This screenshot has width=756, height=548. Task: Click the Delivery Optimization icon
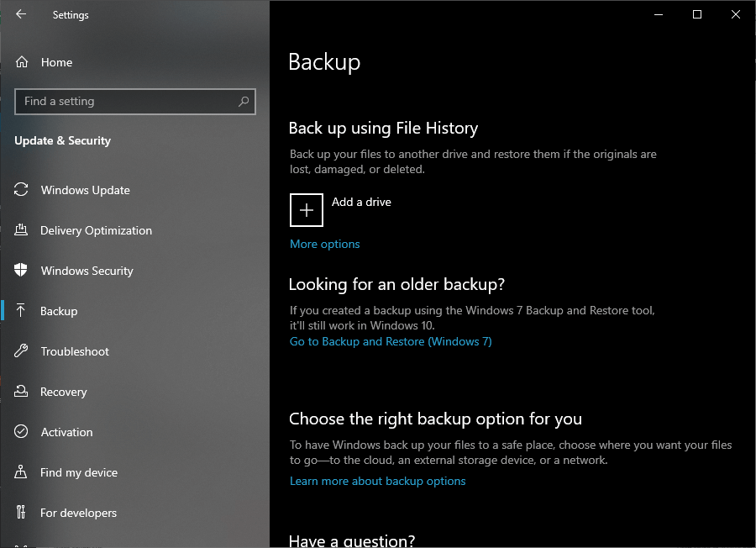[x=21, y=230]
